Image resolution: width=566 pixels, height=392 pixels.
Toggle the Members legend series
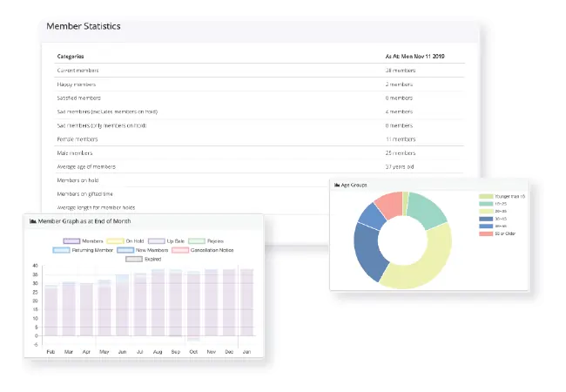[71, 240]
